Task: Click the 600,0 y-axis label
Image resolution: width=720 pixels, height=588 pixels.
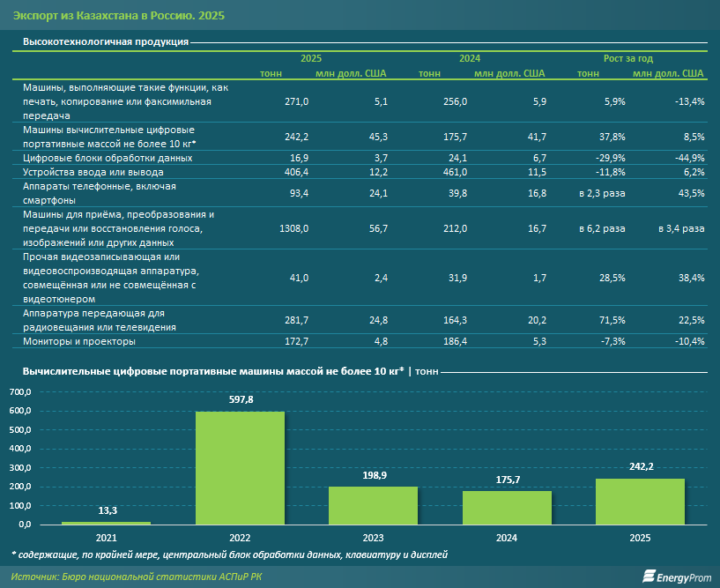Action: tap(20, 411)
